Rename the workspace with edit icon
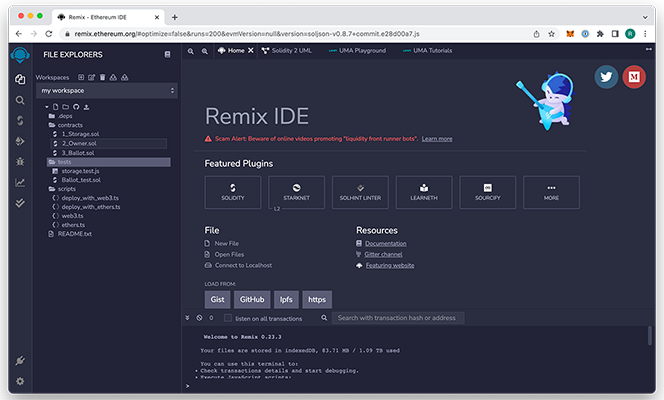The width and height of the screenshot is (664, 400). tap(91, 77)
